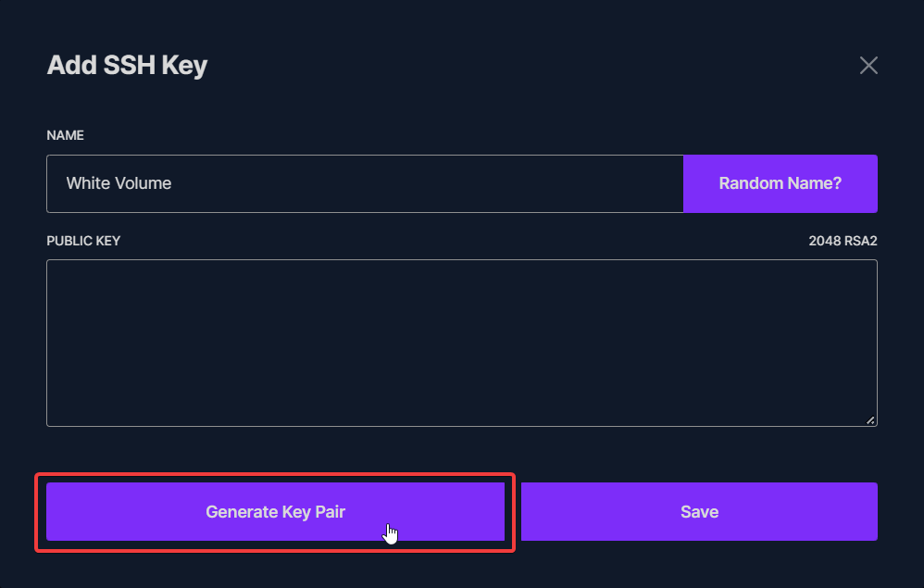Close the Add SSH Key dialog
The width and height of the screenshot is (924, 588).
pyautogui.click(x=868, y=65)
